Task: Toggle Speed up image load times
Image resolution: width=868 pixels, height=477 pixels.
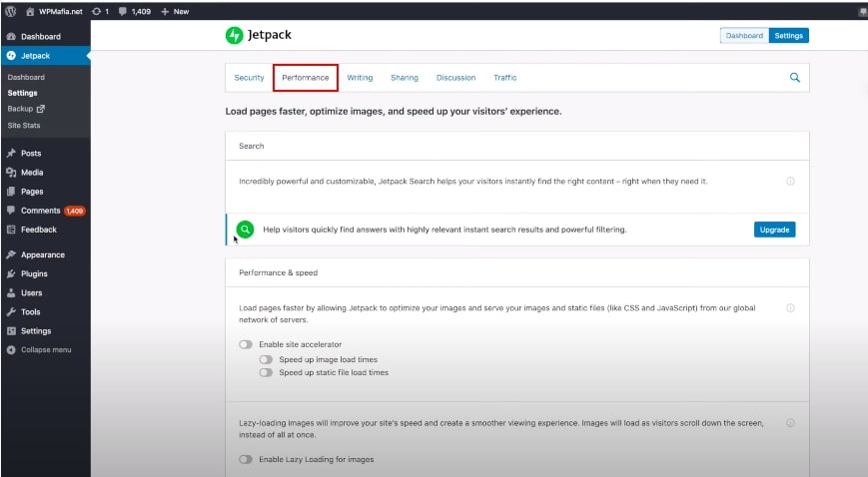Action: pos(266,359)
